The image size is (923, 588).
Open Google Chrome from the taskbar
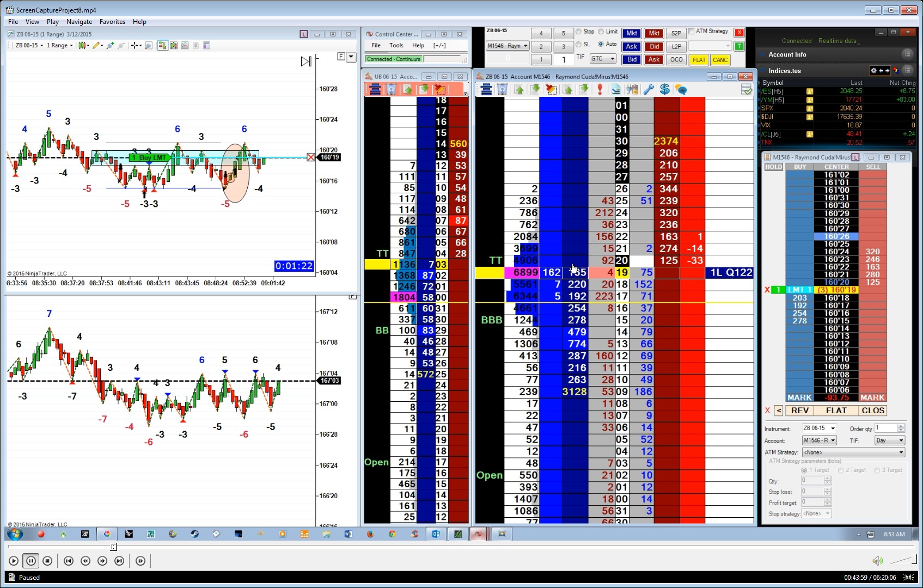[392, 534]
